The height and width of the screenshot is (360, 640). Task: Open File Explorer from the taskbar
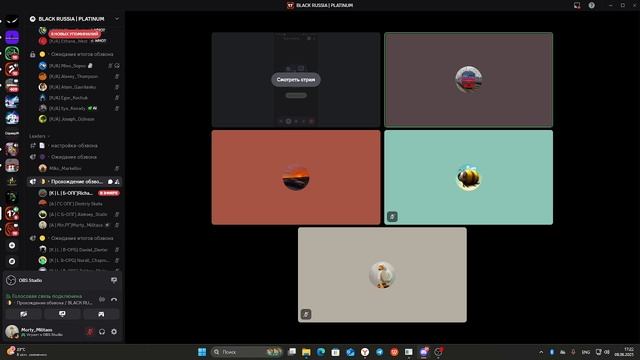pos(306,352)
